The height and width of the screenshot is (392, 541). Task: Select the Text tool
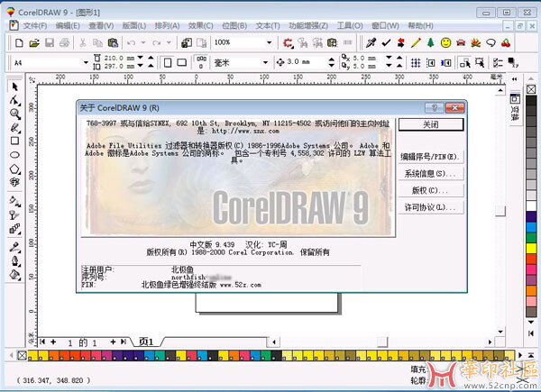[14, 182]
